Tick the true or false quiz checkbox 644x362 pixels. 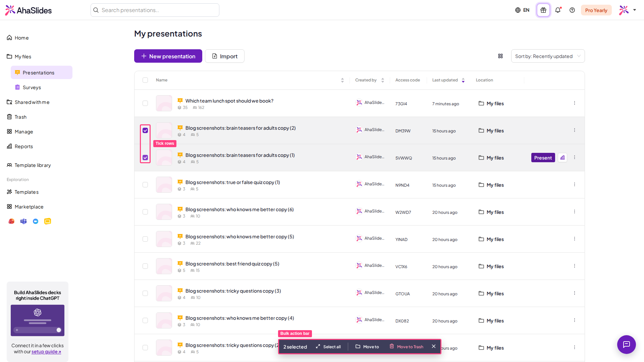pos(145,185)
